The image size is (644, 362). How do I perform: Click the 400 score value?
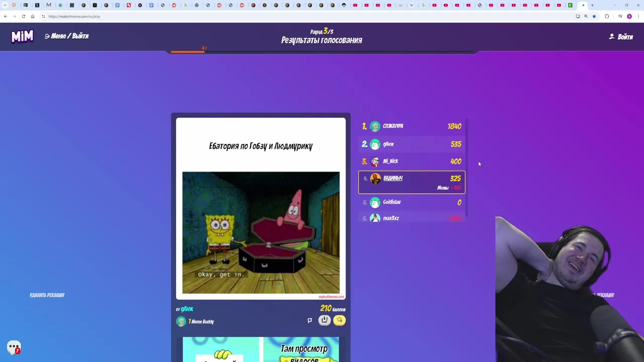(x=456, y=161)
